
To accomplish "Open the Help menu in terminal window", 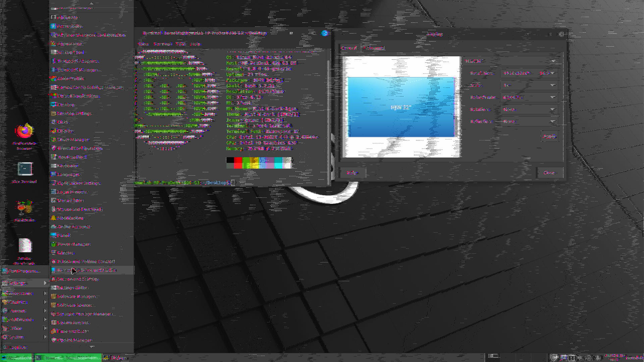I will (196, 44).
